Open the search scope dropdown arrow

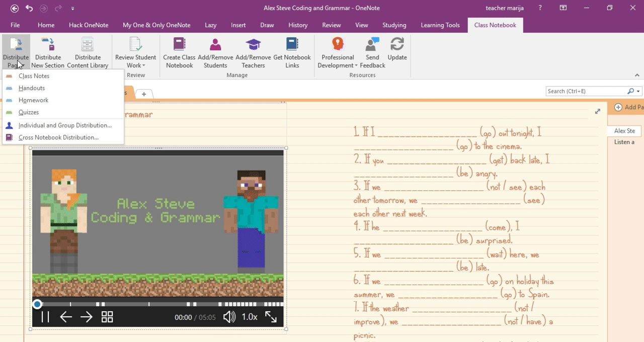pyautogui.click(x=638, y=92)
